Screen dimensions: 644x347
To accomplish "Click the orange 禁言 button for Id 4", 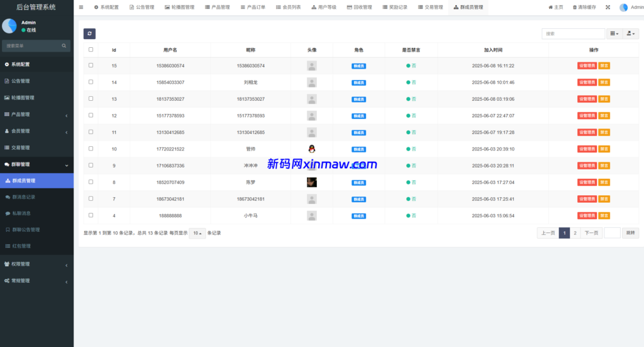I will [x=604, y=215].
